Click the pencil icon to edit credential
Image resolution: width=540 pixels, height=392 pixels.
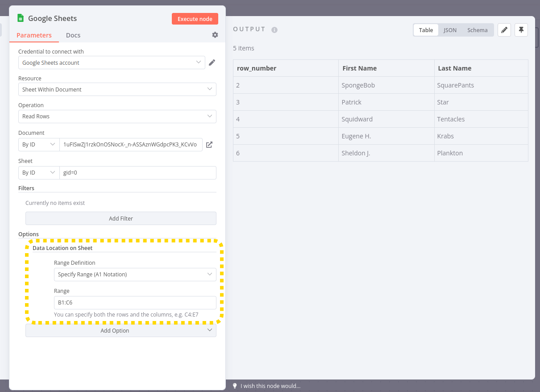[x=212, y=63]
